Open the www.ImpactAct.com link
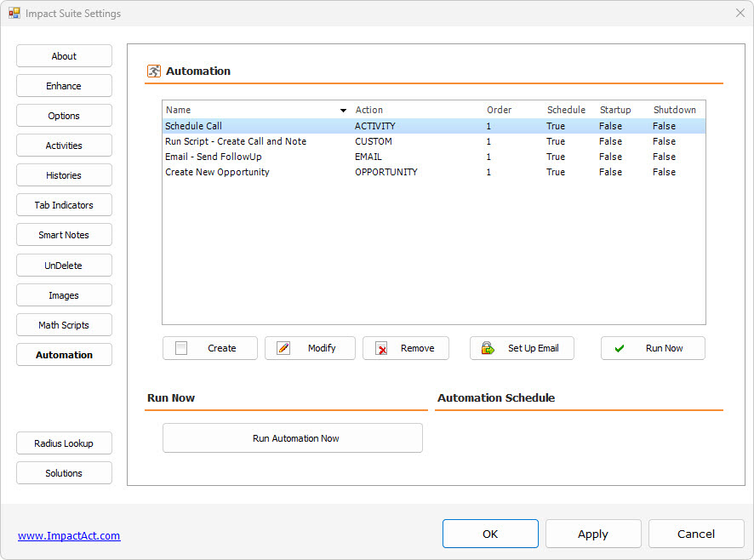Viewport: 754px width, 560px height. pyautogui.click(x=69, y=535)
